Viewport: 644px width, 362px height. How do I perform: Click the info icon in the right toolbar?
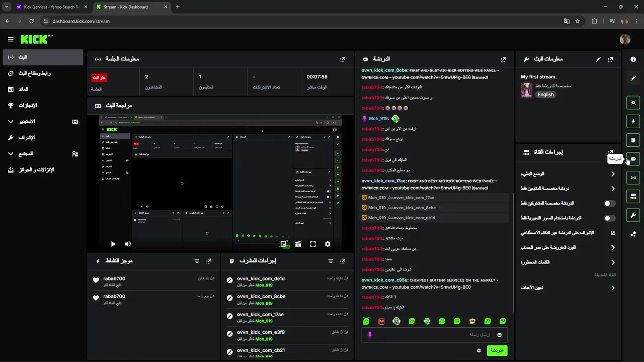point(633,59)
